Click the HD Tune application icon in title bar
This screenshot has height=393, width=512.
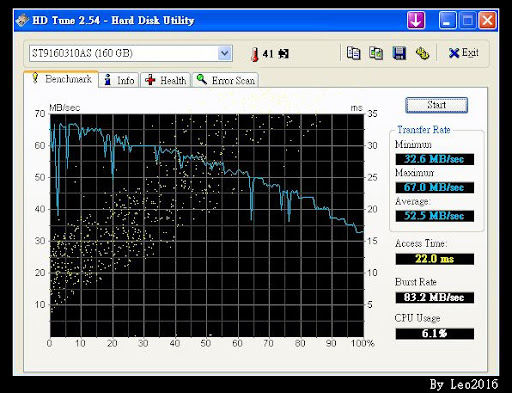click(x=22, y=20)
